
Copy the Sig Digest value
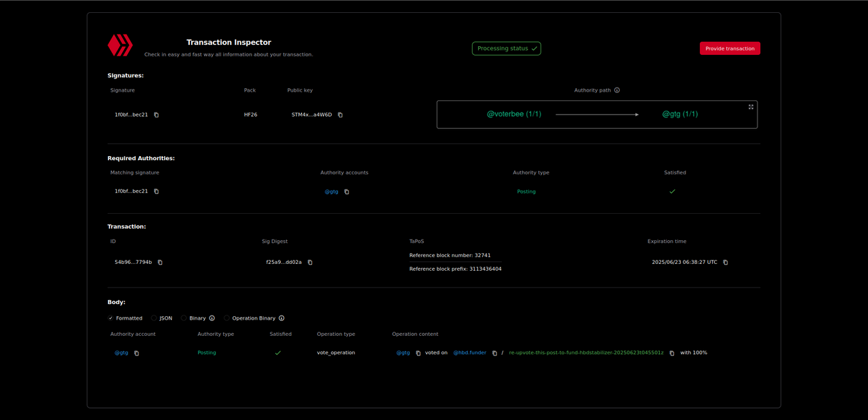(310, 263)
